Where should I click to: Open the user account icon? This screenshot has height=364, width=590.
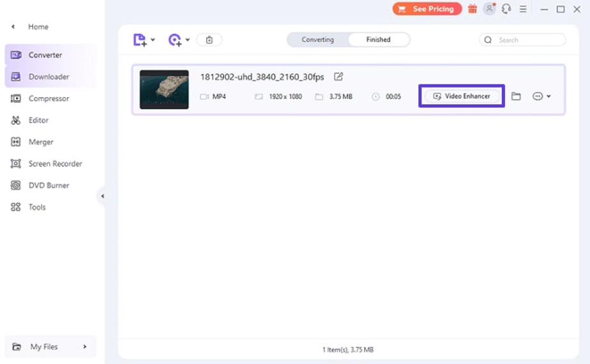[x=489, y=9]
